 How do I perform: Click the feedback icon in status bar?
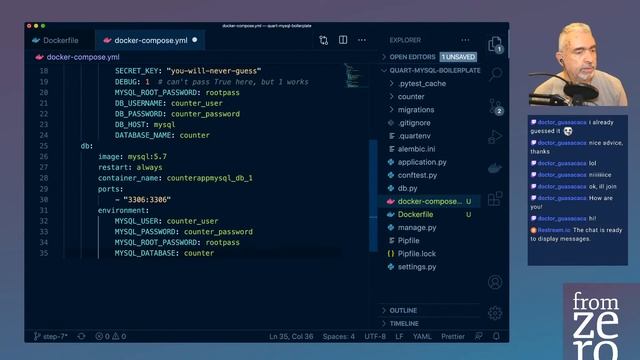pos(478,336)
